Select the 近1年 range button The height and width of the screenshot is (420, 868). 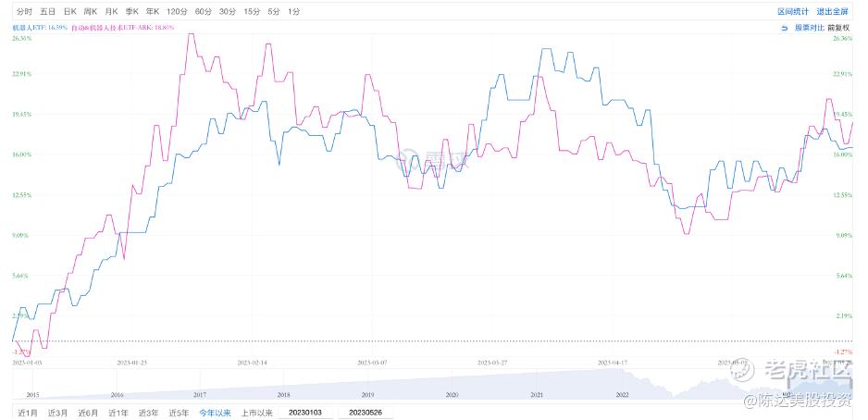(x=118, y=413)
